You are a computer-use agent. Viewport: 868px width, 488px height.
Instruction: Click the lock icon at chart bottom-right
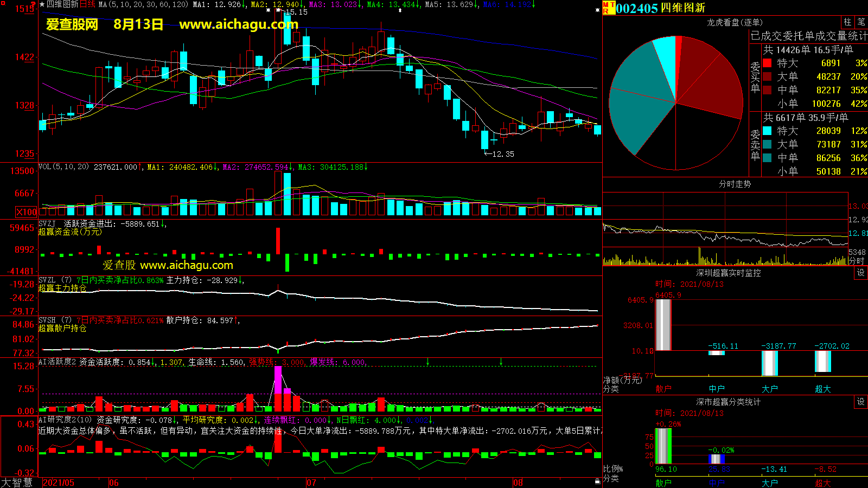pyautogui.click(x=597, y=481)
